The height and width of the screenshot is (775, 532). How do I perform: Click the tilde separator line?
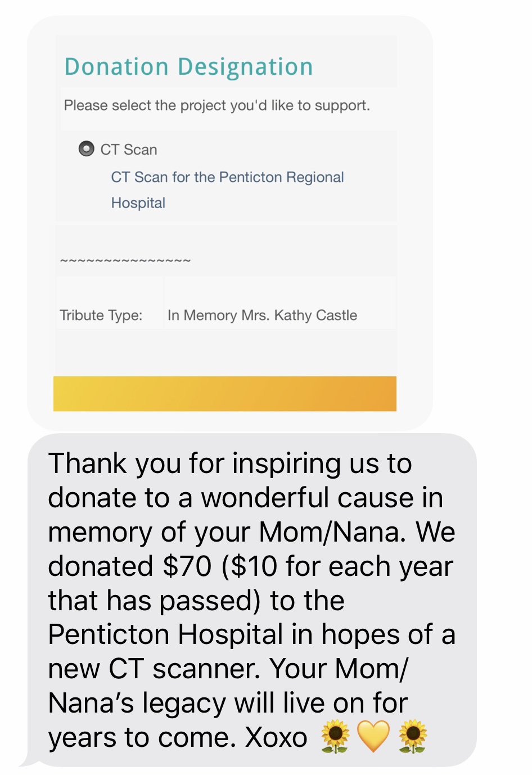click(125, 260)
